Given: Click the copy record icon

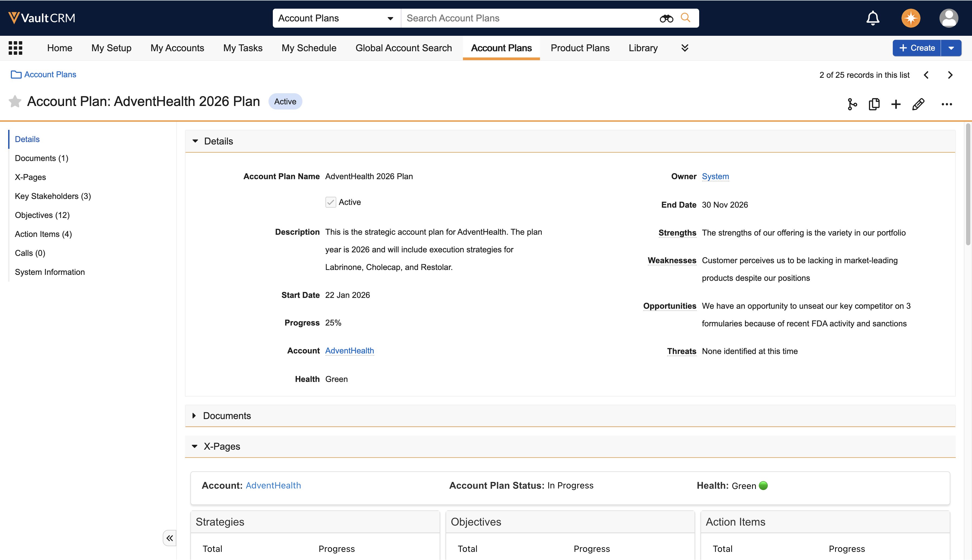Looking at the screenshot, I should coord(874,104).
